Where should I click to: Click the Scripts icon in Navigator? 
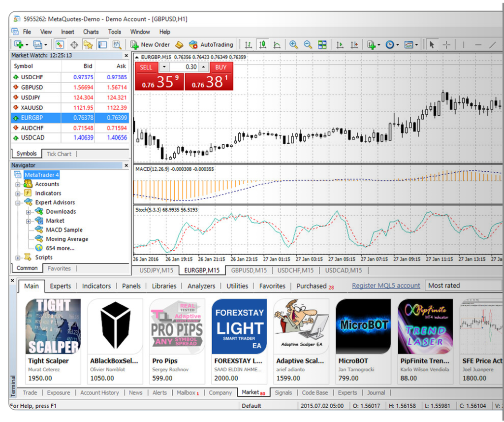tap(28, 257)
